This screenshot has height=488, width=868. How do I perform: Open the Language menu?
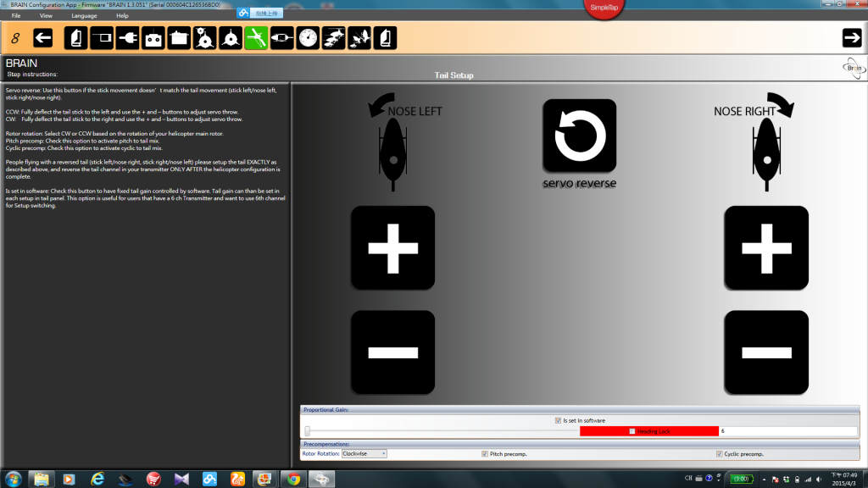[84, 15]
